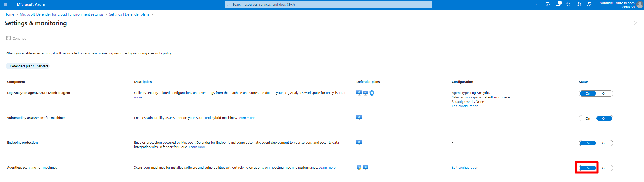644x182 pixels.
Task: Open the ellipsis next to Settings & monitoring
Action: [75, 23]
